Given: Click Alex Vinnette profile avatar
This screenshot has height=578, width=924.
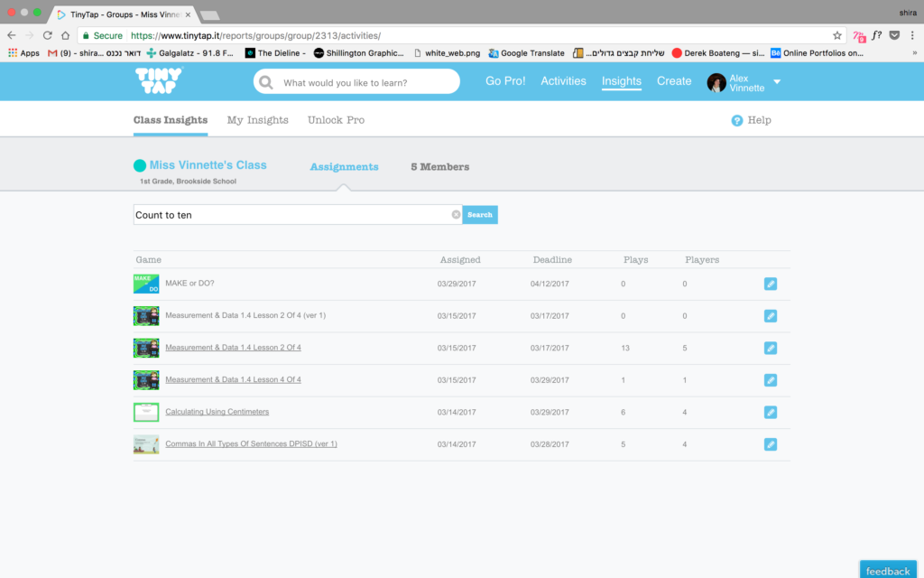Looking at the screenshot, I should (716, 82).
